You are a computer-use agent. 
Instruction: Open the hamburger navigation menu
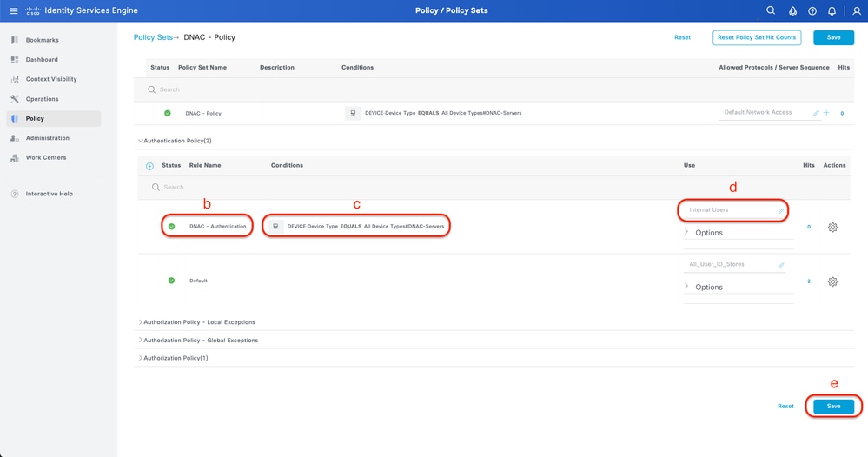point(14,10)
